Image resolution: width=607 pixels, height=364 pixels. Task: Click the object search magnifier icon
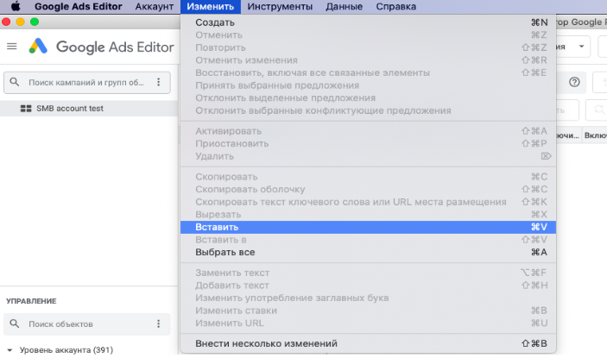tap(15, 323)
